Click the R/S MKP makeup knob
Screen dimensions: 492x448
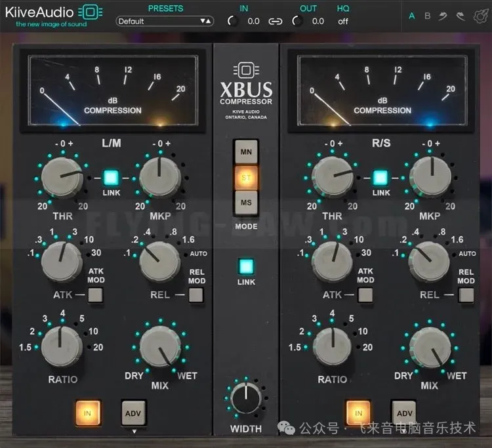[x=430, y=178]
